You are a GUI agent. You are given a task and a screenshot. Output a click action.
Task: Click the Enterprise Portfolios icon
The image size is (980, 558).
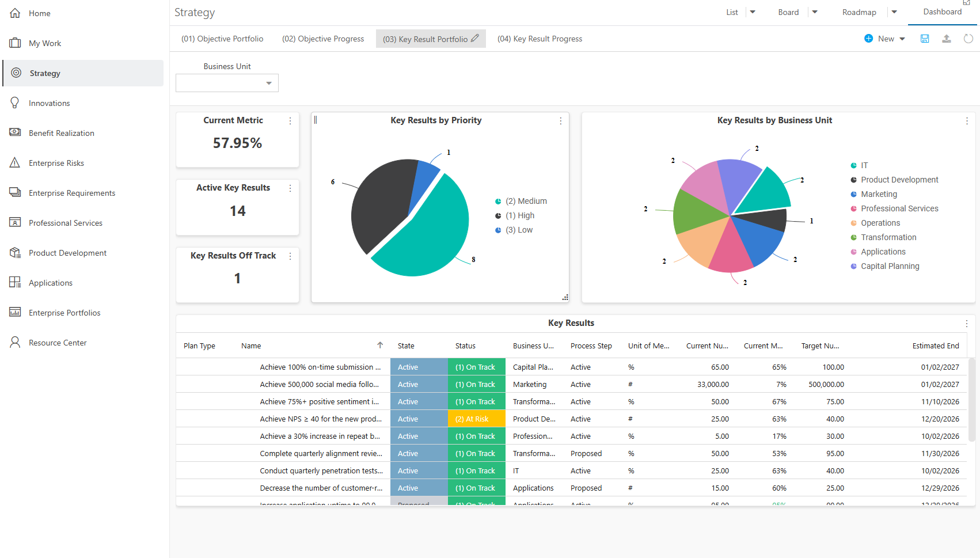pyautogui.click(x=15, y=312)
